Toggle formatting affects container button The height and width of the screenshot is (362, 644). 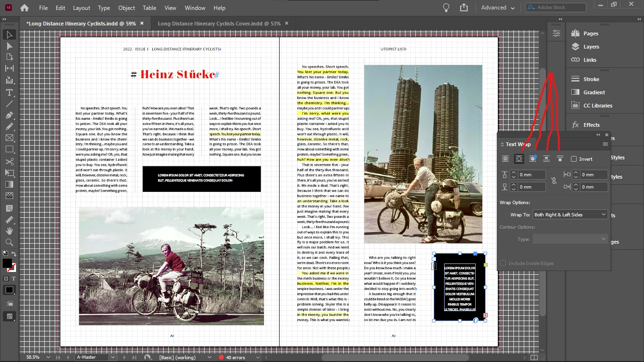click(6, 279)
